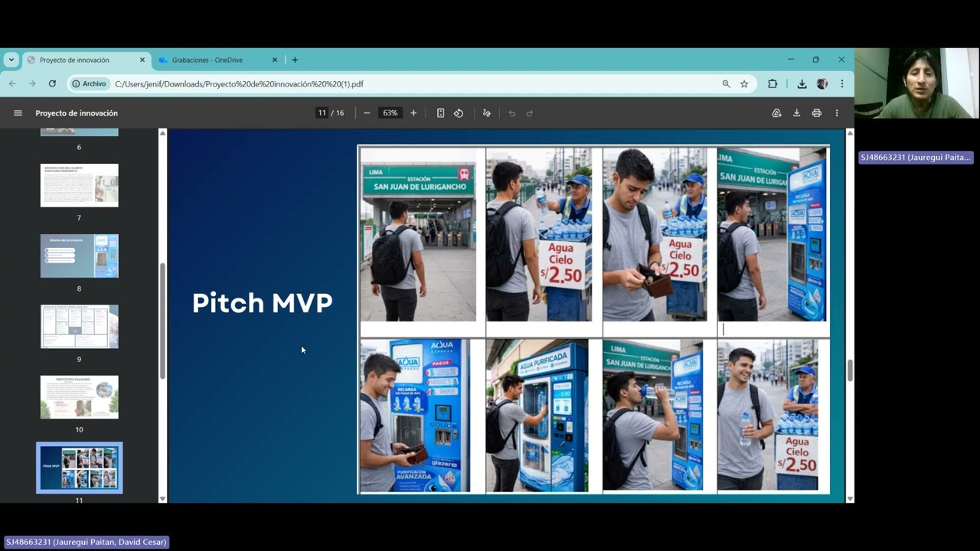This screenshot has width=980, height=551.
Task: Download the PDF from the viewer toolbar
Action: pos(796,113)
